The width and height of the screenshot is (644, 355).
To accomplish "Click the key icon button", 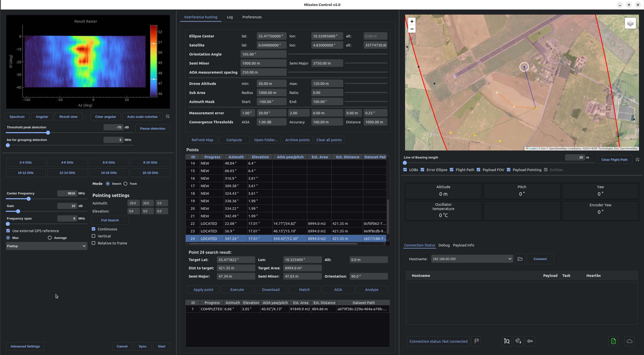I will pos(530,341).
